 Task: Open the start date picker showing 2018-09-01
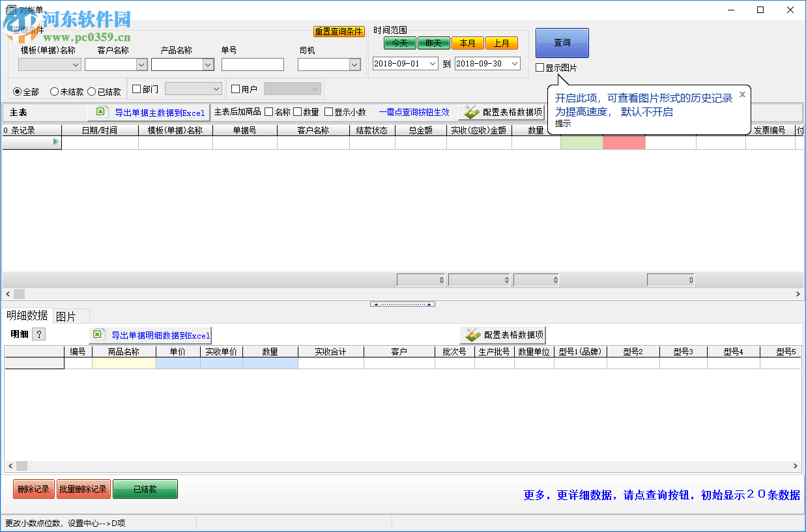tap(431, 64)
